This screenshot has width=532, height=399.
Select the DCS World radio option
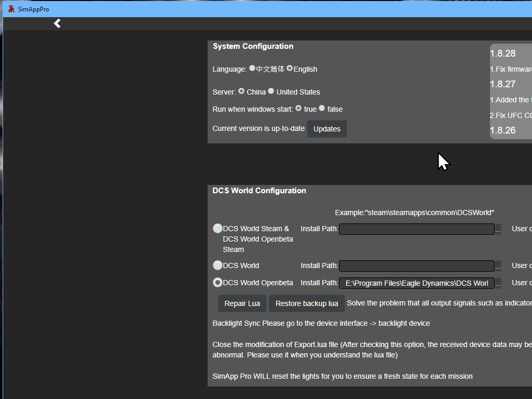[217, 265]
